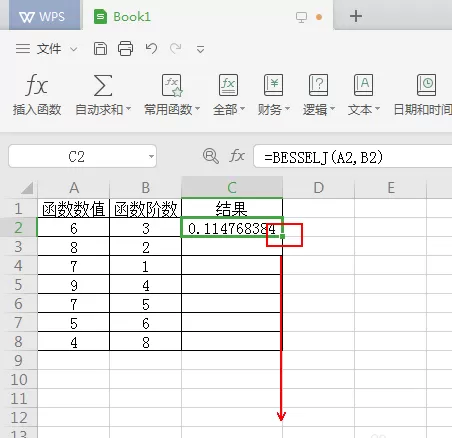Viewport: 452px width, 438px height.
Task: Open the 文件 menu
Action: coord(49,49)
